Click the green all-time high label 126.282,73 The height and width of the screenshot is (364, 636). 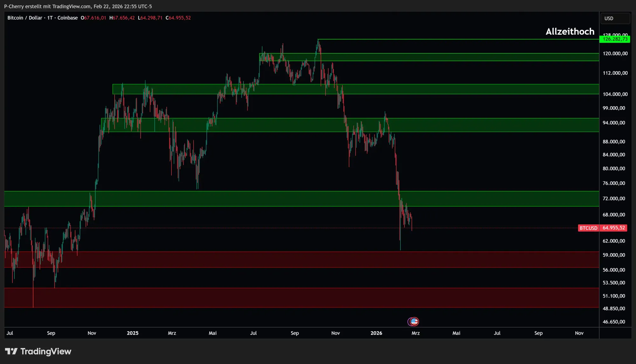[x=615, y=39]
